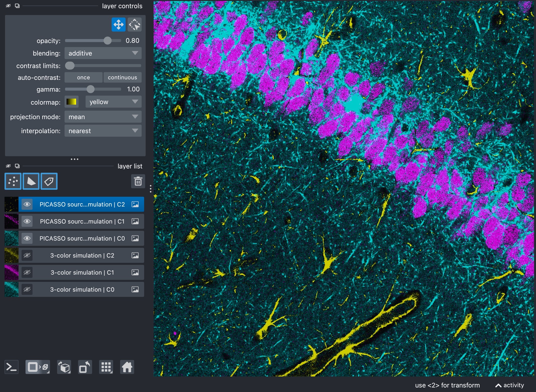Click the gamma slider handle
536x392 pixels.
point(91,89)
